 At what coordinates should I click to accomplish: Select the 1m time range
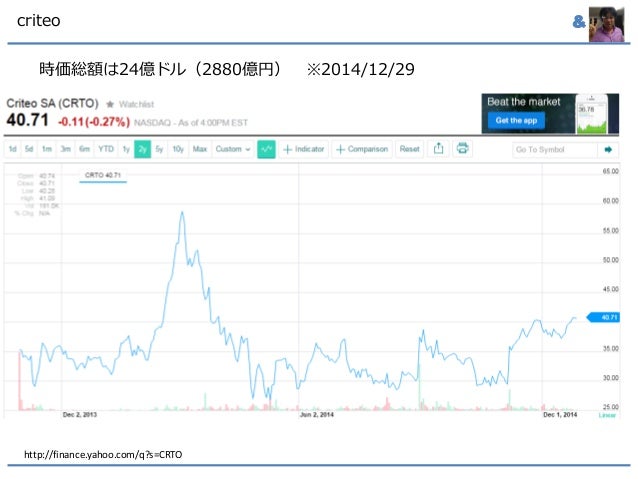click(46, 149)
